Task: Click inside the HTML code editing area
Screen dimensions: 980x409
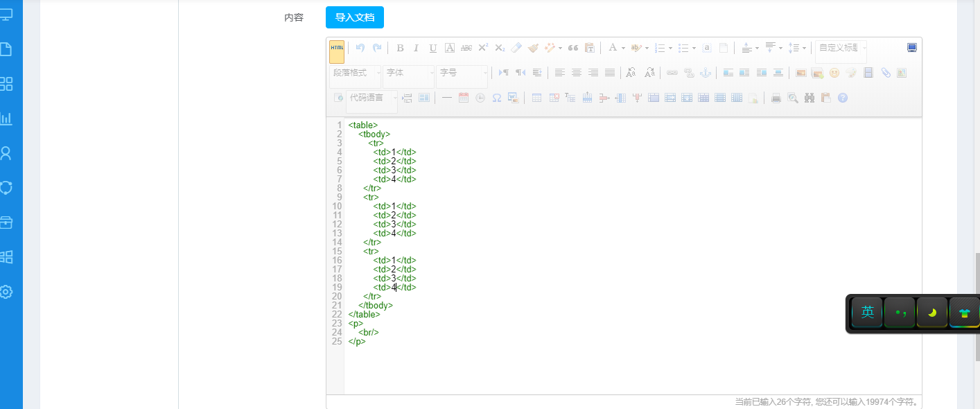Action: pos(624,263)
